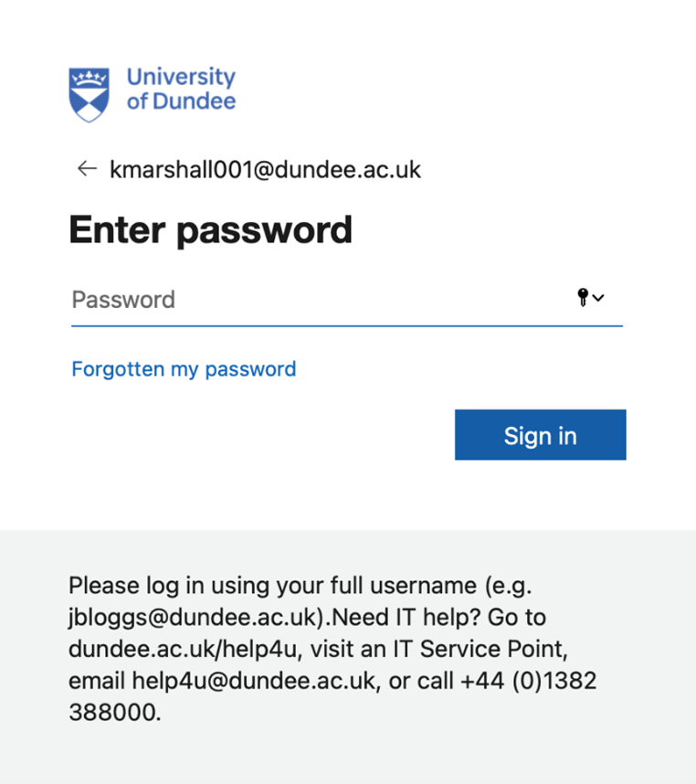Open the Forgotten my password link
The image size is (696, 784).
pos(184,369)
